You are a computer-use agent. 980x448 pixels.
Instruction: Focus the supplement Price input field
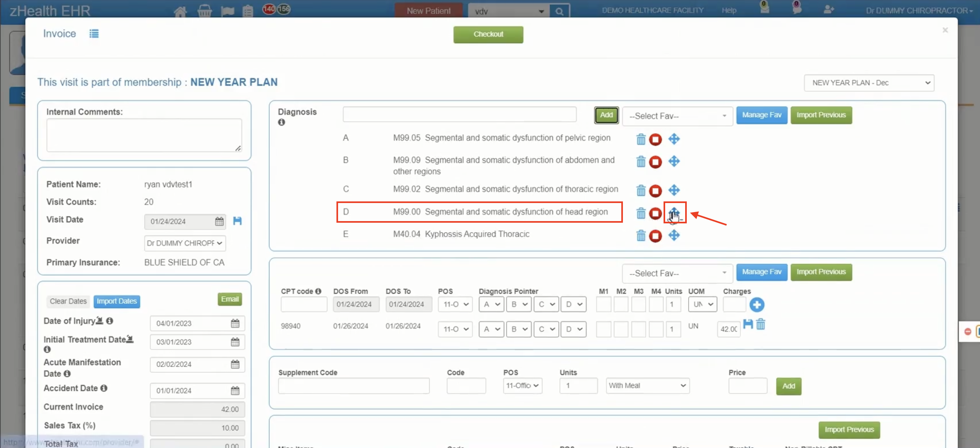point(747,386)
